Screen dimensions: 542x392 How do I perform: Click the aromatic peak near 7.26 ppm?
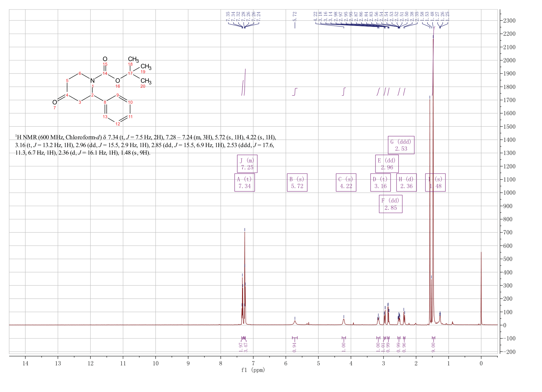(x=245, y=277)
